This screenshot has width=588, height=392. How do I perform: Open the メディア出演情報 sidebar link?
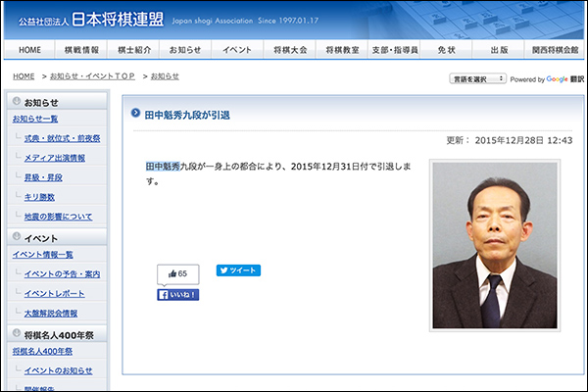point(55,158)
